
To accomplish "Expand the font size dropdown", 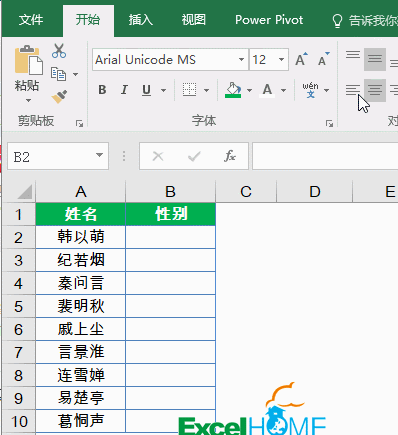I will coord(281,60).
